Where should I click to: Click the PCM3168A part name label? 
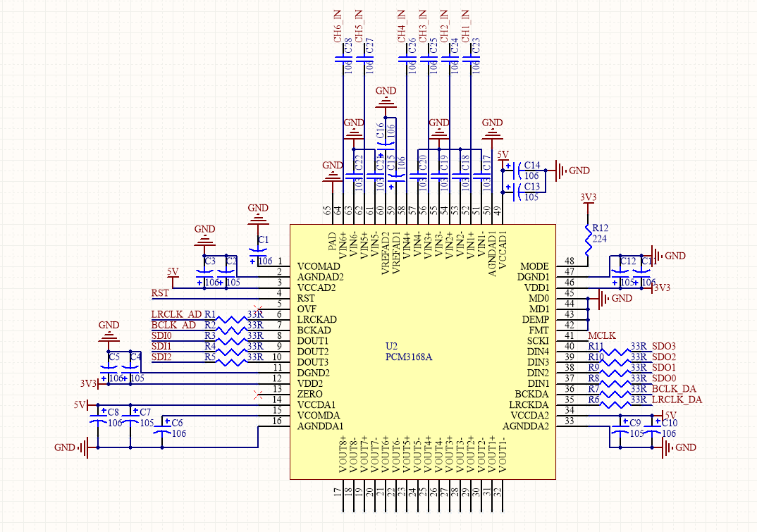coord(408,357)
